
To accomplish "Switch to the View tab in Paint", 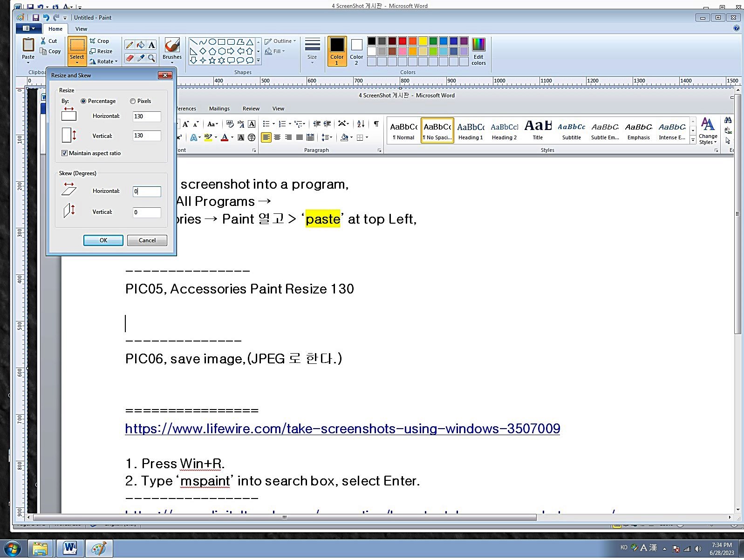I will pyautogui.click(x=81, y=29).
